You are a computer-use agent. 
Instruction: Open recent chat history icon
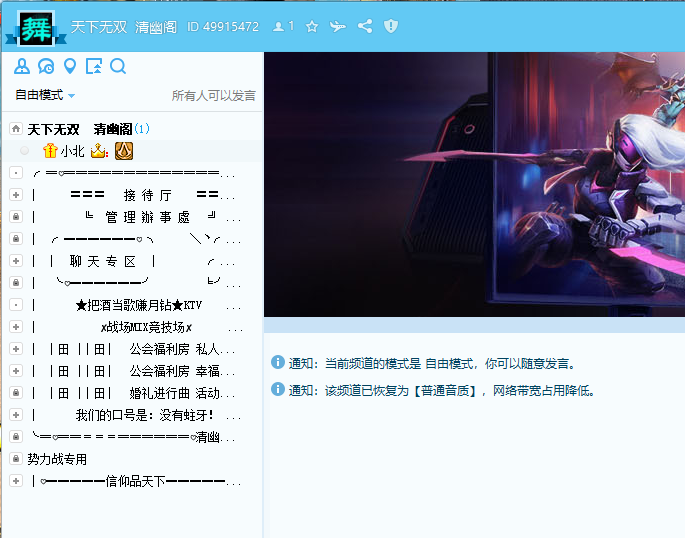point(46,66)
